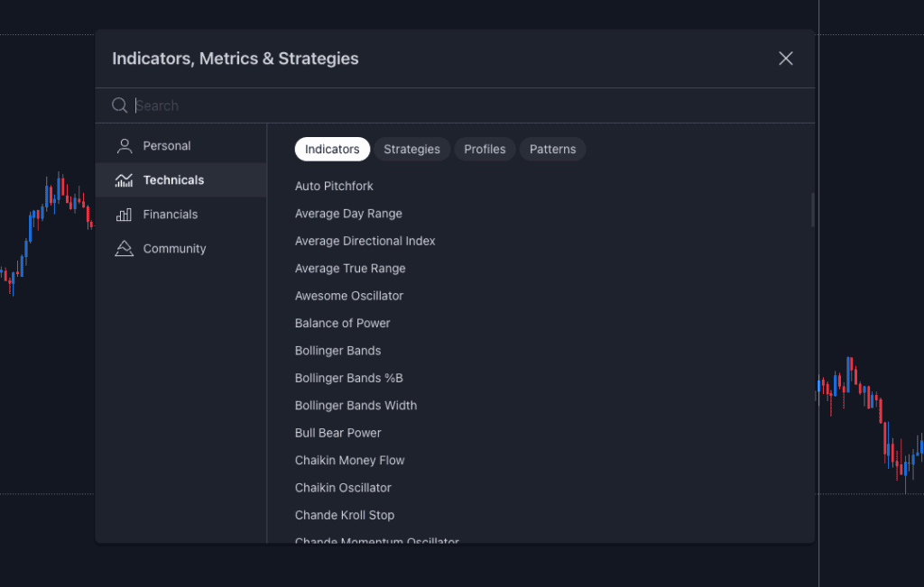This screenshot has width=924, height=587.
Task: Close the Indicators dialog with X
Action: (x=785, y=59)
